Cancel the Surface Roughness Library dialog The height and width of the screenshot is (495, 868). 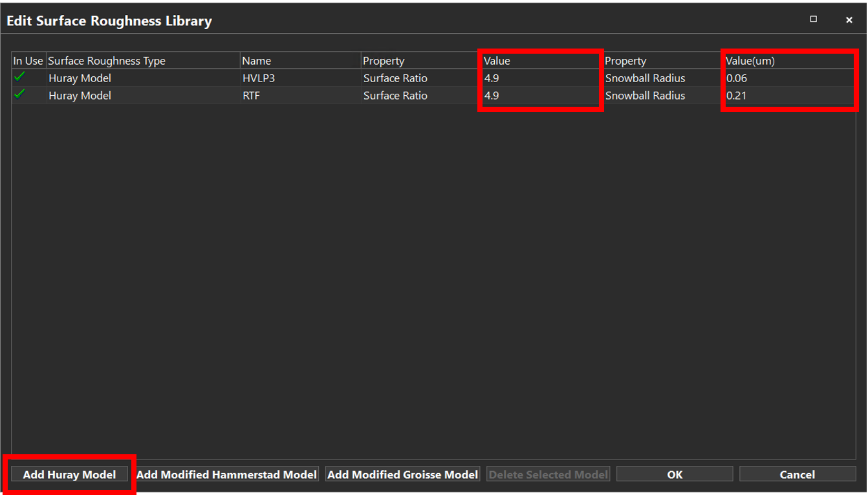[797, 474]
